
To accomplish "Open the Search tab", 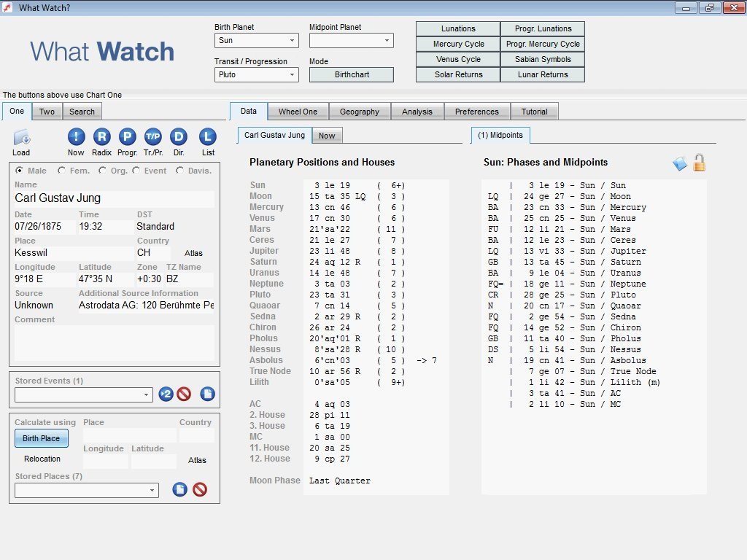I will pos(82,112).
